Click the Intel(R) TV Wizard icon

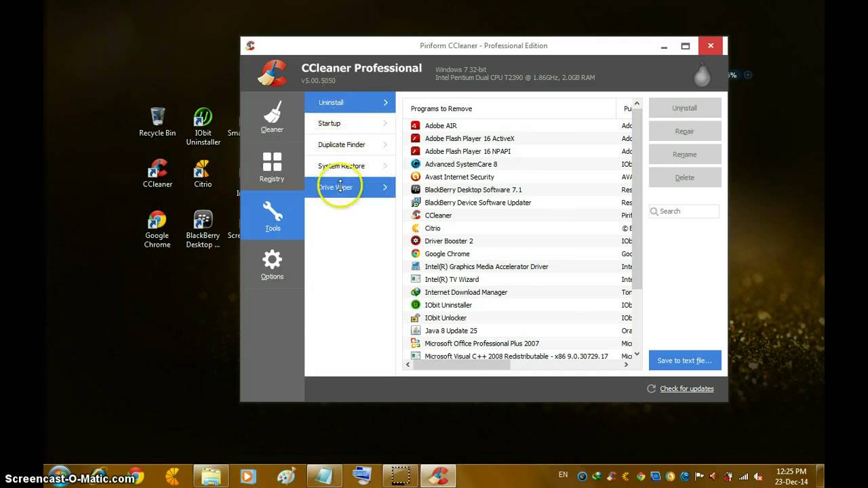click(416, 279)
